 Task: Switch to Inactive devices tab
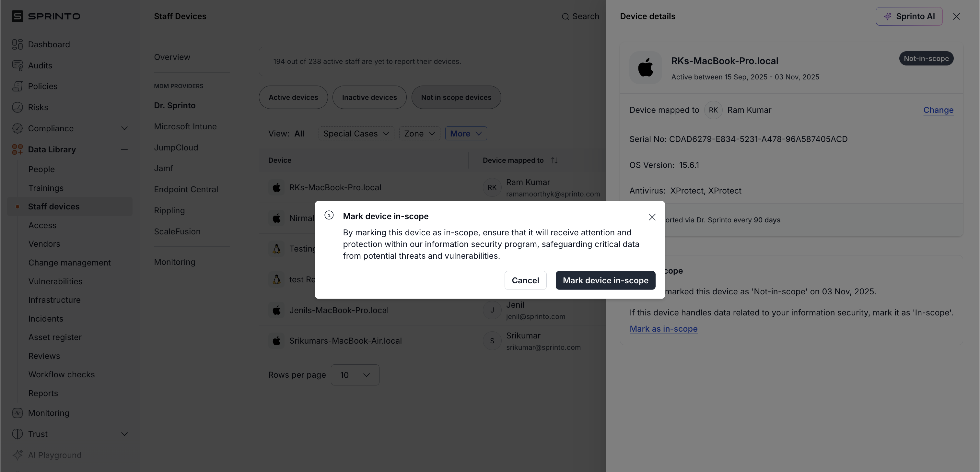(369, 98)
